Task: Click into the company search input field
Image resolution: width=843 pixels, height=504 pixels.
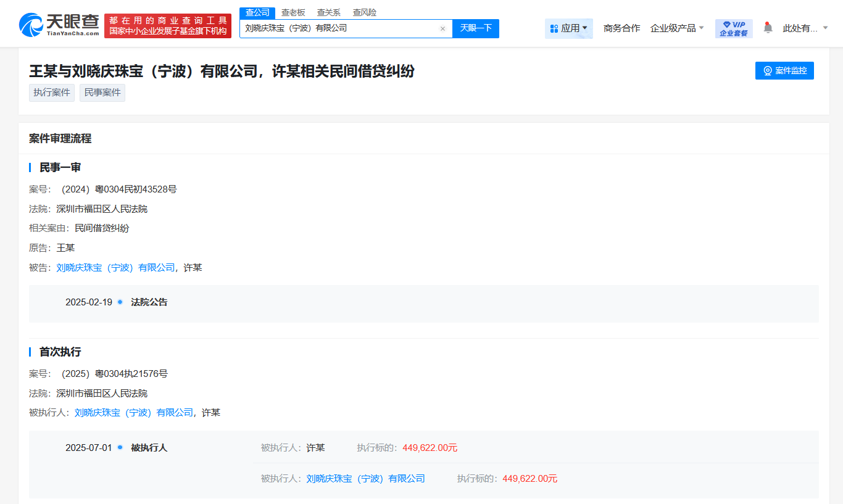Action: [x=338, y=28]
